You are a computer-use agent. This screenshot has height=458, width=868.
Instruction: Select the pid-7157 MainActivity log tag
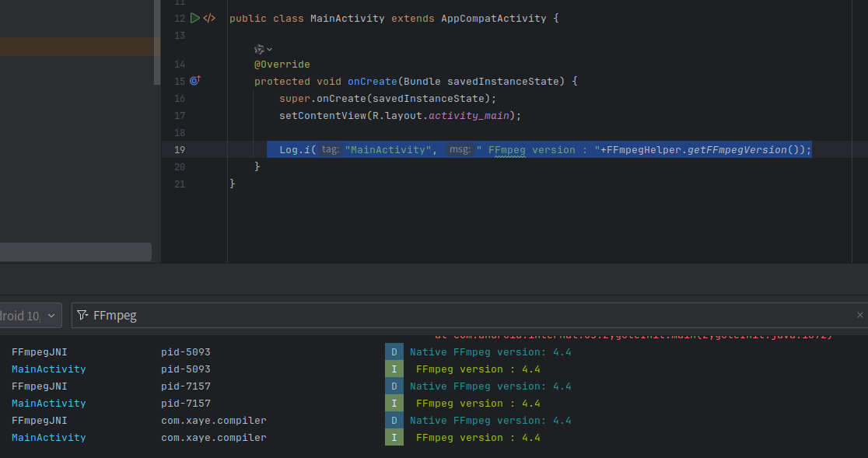(x=49, y=404)
